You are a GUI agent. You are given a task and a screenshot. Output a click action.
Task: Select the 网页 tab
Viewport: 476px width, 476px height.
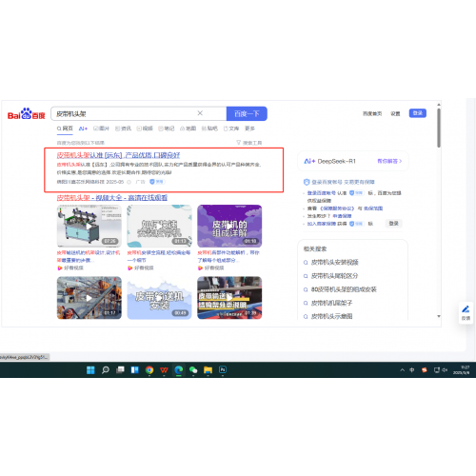[65, 129]
